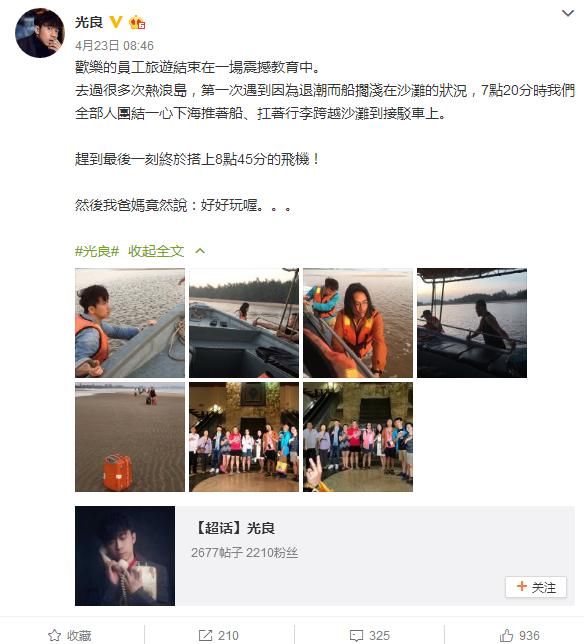
Task: Click the collapse arrow beside 收起全文
Action: click(200, 251)
